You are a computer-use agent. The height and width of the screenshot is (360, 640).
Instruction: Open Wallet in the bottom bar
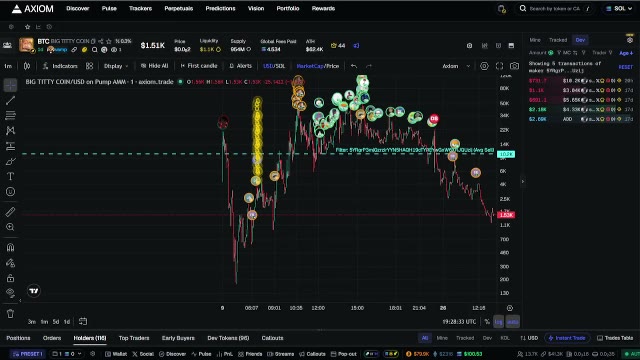tap(116, 354)
